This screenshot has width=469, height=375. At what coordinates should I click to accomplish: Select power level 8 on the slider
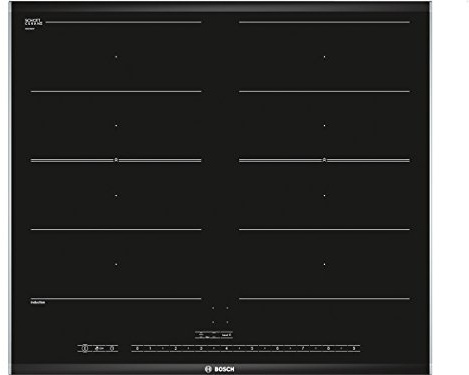pos(328,349)
